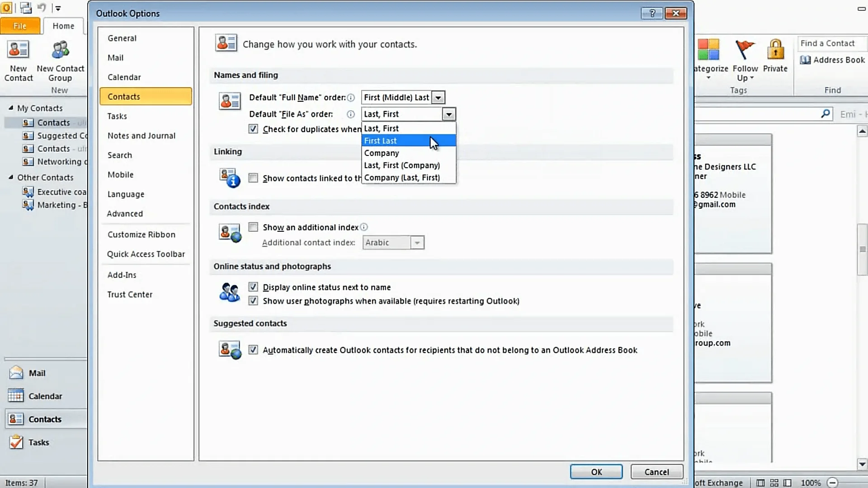Viewport: 868px width, 488px height.
Task: Open the File tab
Action: point(20,26)
